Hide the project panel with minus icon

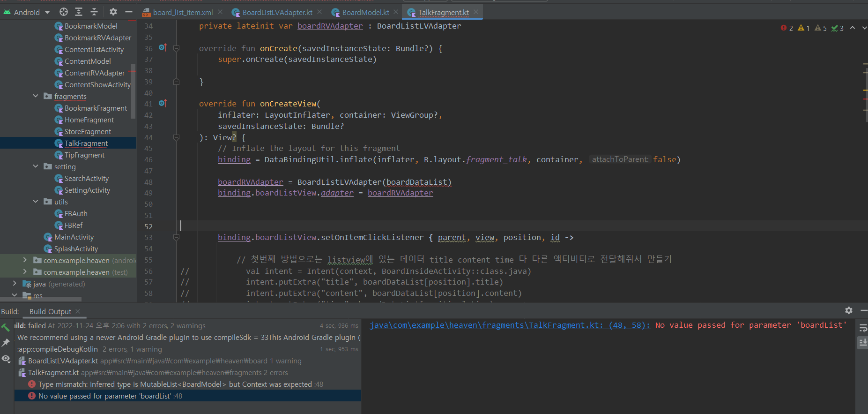[x=129, y=12]
